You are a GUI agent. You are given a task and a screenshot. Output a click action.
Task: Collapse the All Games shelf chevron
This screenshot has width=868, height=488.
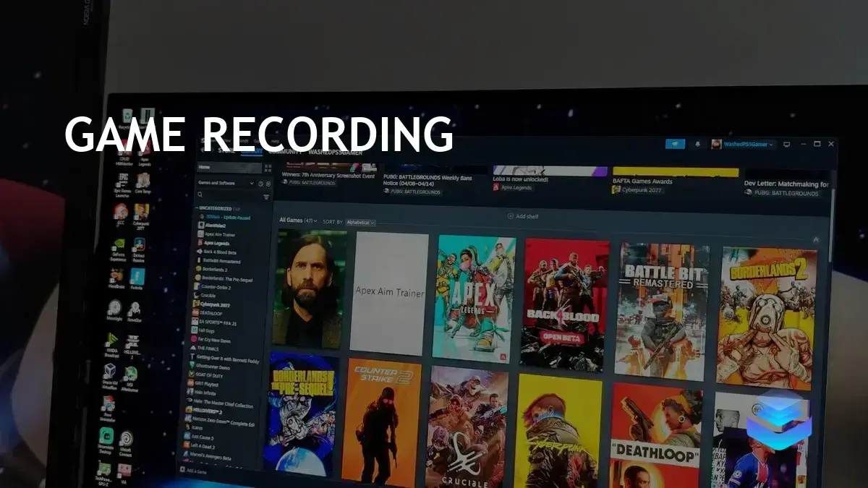pyautogui.click(x=816, y=239)
